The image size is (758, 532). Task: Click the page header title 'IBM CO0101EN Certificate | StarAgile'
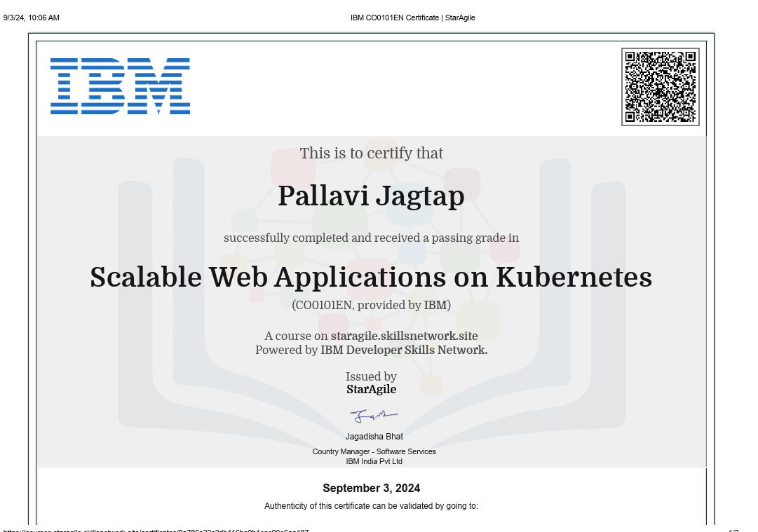pos(413,18)
